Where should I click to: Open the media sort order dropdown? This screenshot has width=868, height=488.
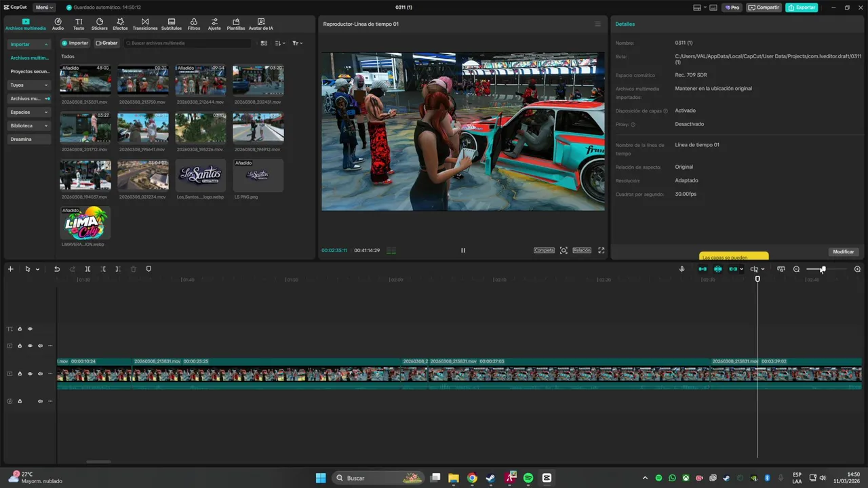pos(279,43)
